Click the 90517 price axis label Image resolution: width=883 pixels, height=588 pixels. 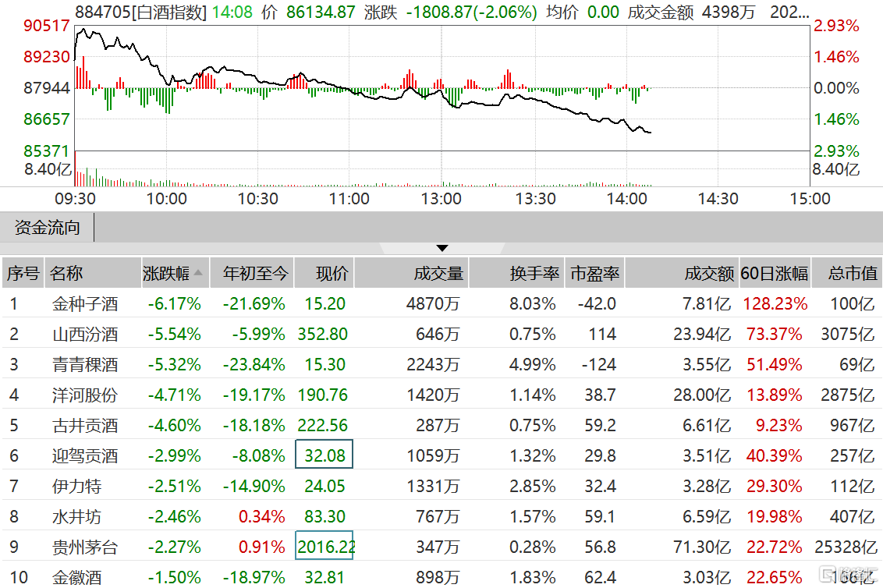coord(47,25)
